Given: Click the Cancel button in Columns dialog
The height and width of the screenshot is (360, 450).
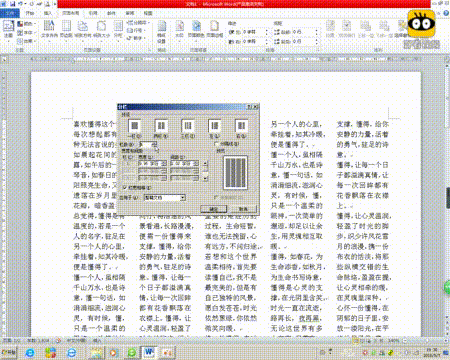Looking at the screenshot, I should (243, 209).
